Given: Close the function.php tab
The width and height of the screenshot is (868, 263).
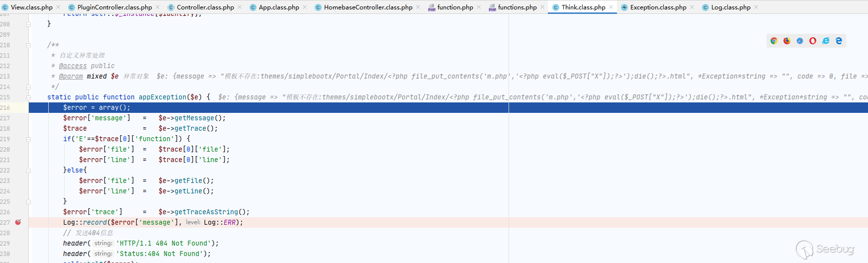Looking at the screenshot, I should coord(479,7).
